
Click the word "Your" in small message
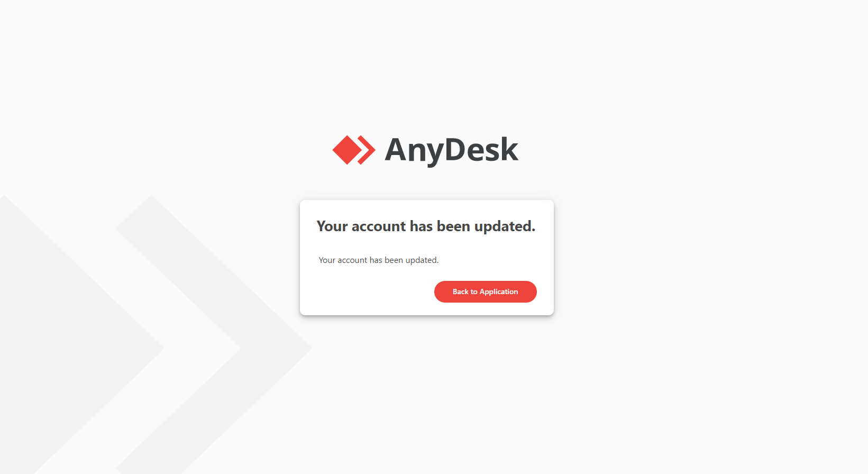pyautogui.click(x=327, y=260)
